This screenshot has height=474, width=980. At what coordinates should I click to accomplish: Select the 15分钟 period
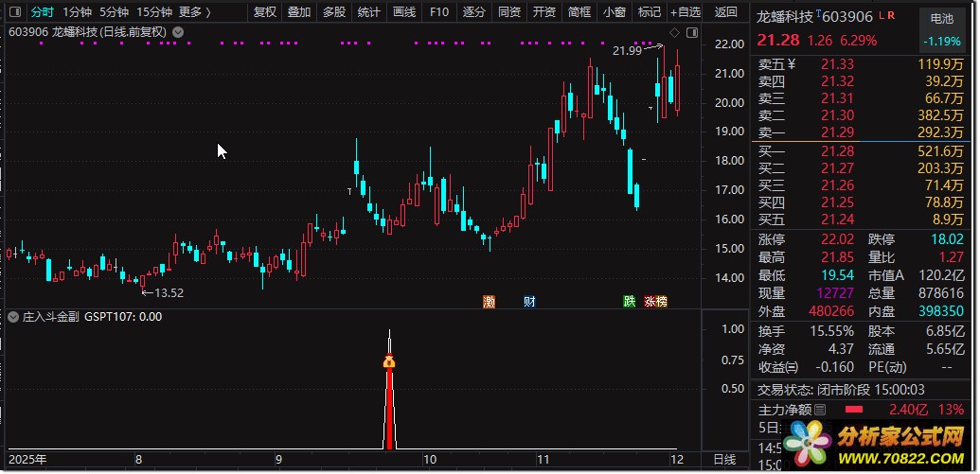tap(153, 12)
